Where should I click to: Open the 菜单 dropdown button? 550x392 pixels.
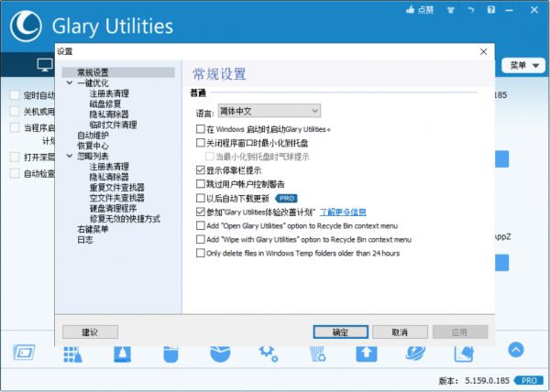point(523,66)
